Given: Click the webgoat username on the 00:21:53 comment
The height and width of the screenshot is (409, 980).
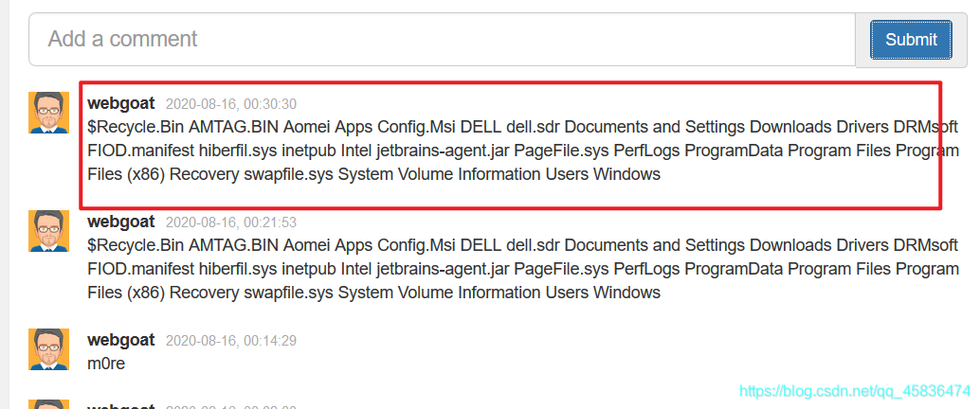Looking at the screenshot, I should click(120, 222).
